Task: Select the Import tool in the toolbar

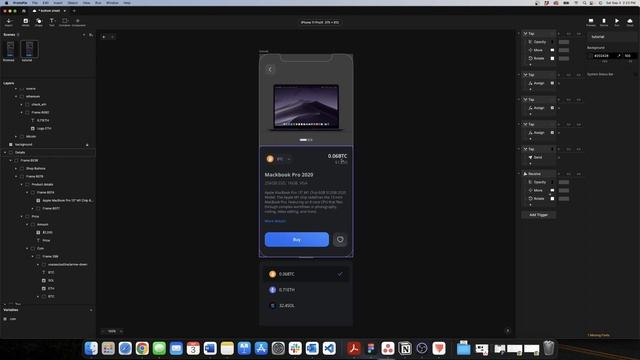Action: pos(9,22)
